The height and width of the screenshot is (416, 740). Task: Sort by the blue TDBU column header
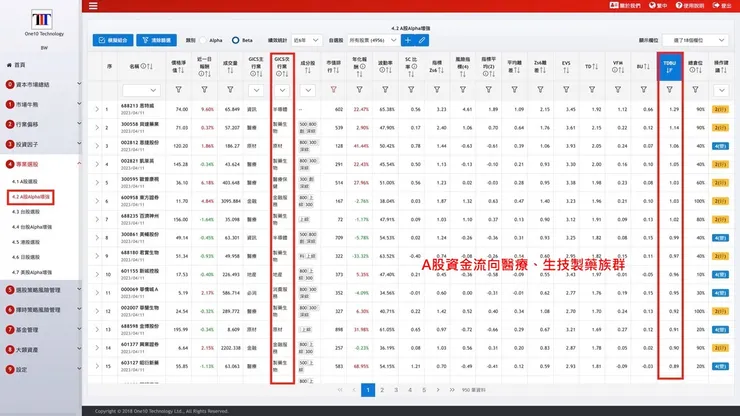669,67
